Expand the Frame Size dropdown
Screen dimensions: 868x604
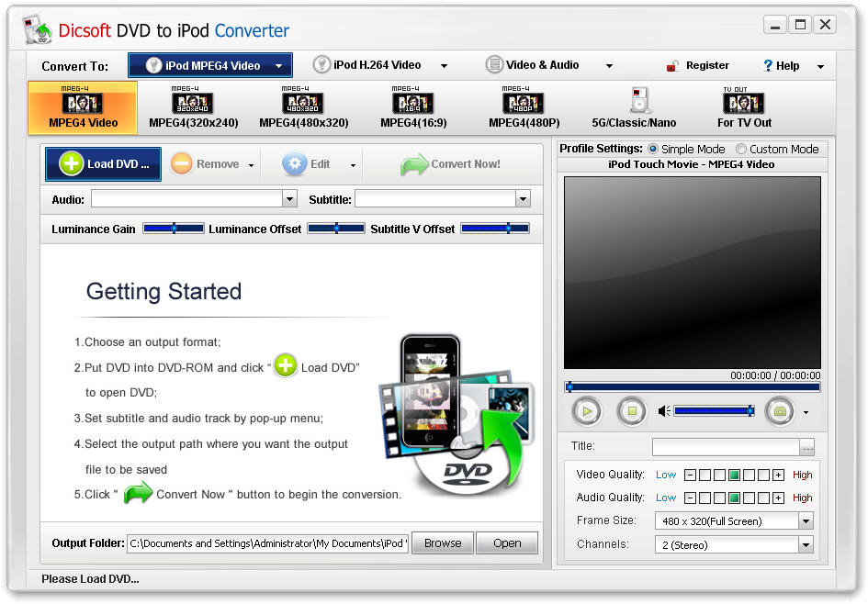pyautogui.click(x=806, y=521)
